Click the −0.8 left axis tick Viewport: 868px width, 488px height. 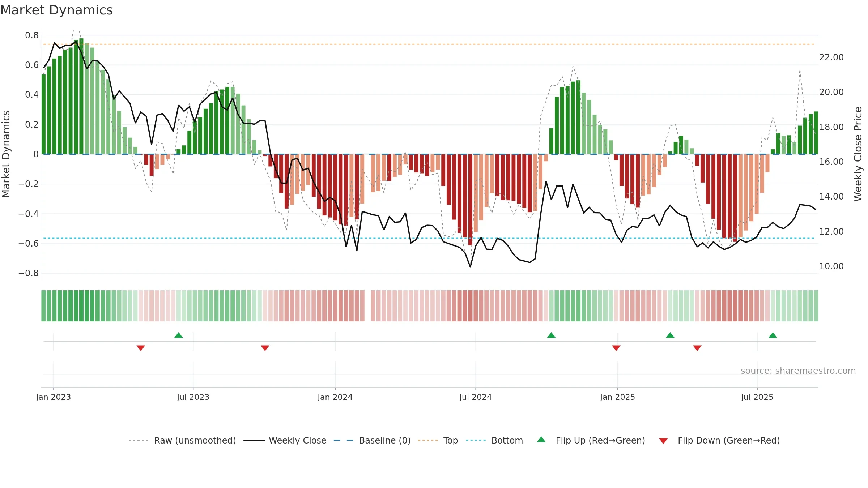point(29,273)
